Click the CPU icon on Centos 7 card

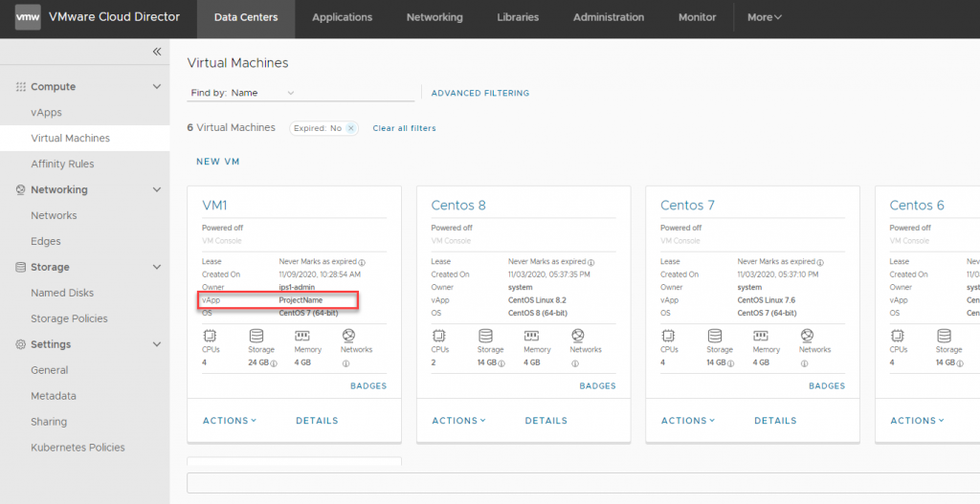click(669, 336)
